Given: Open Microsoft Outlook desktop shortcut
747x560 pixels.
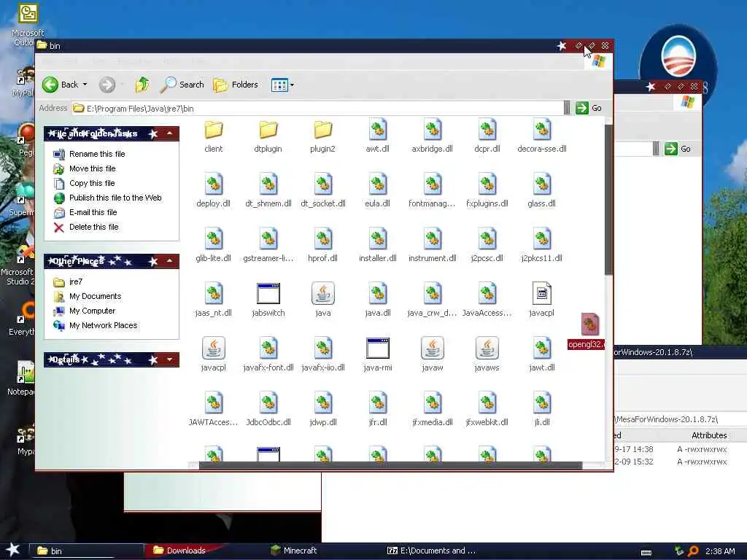Looking at the screenshot, I should pyautogui.click(x=28, y=26).
